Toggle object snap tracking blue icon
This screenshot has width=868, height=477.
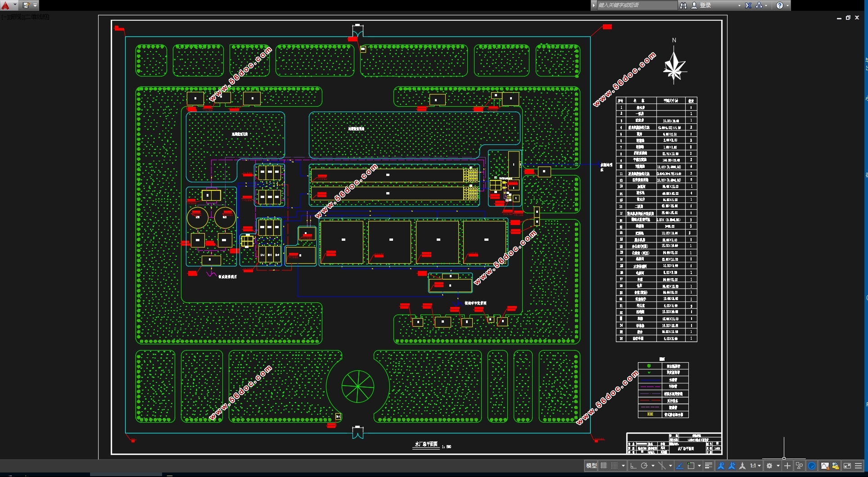680,466
